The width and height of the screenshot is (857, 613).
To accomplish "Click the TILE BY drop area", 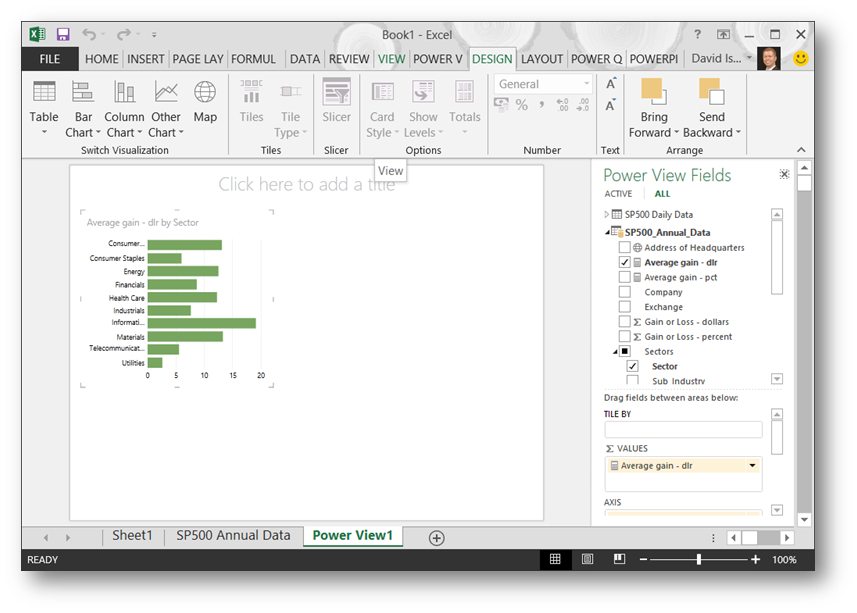I will click(x=683, y=429).
